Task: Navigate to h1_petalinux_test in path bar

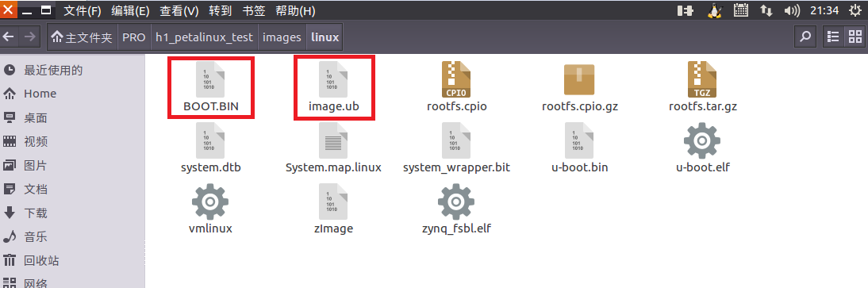Action: [x=204, y=37]
